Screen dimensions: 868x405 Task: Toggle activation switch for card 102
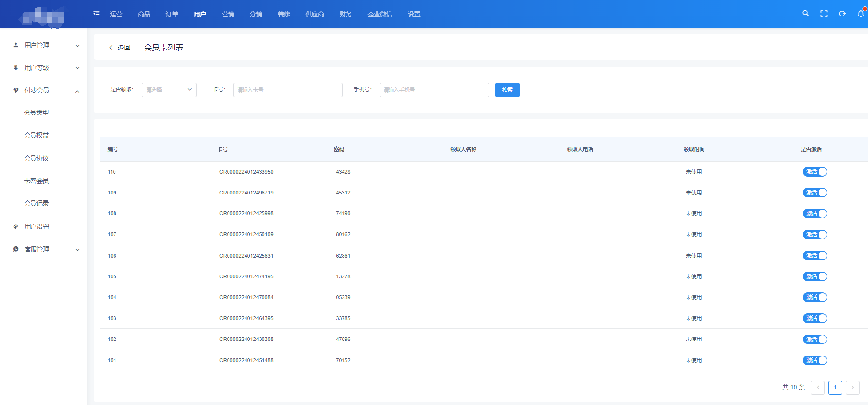click(x=815, y=339)
